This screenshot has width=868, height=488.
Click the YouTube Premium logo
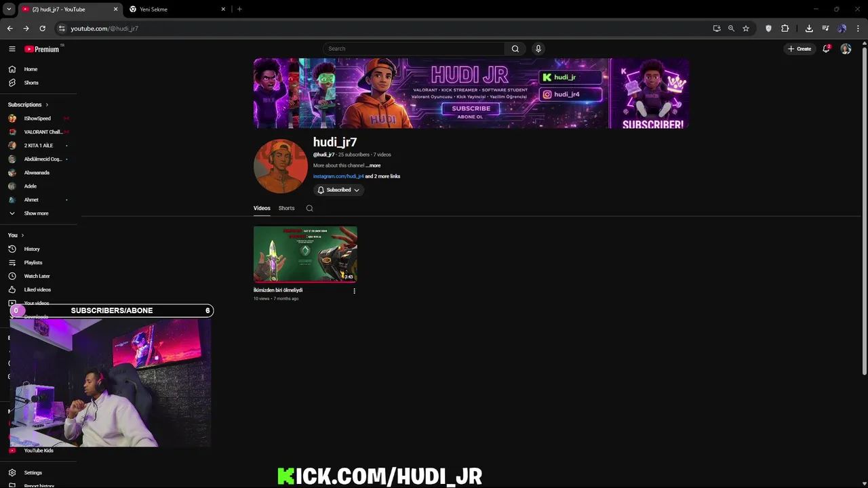[x=43, y=49]
